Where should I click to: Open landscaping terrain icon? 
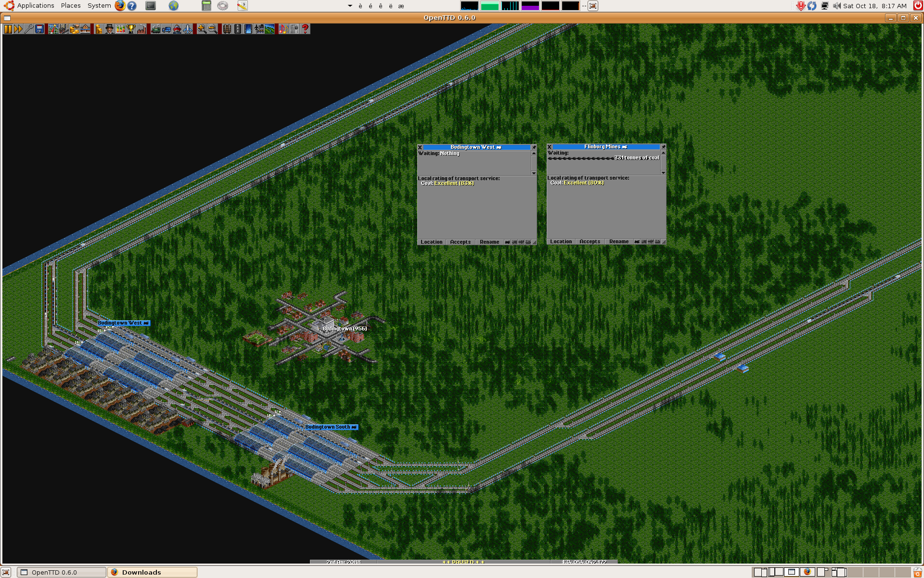[x=269, y=29]
